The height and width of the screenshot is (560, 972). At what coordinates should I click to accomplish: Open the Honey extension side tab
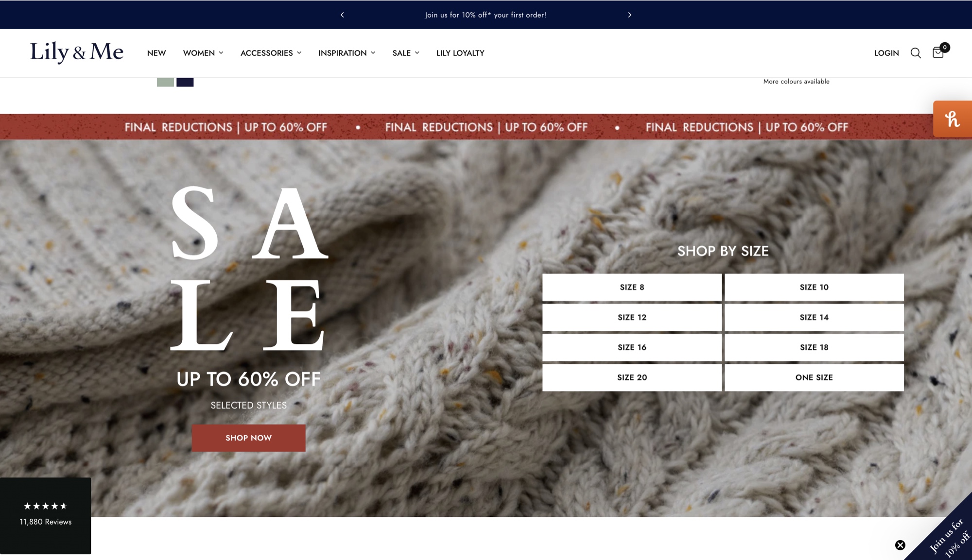(953, 119)
